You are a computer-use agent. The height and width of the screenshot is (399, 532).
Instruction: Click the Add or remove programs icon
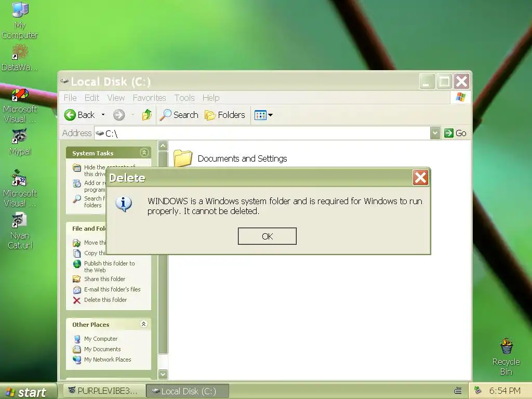[x=77, y=183]
